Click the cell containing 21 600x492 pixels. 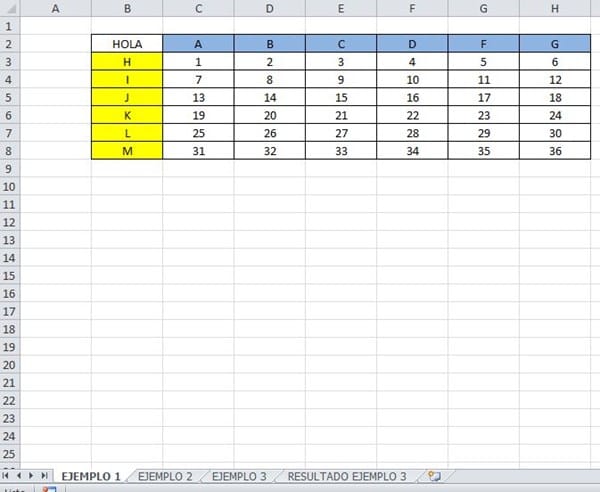(341, 115)
